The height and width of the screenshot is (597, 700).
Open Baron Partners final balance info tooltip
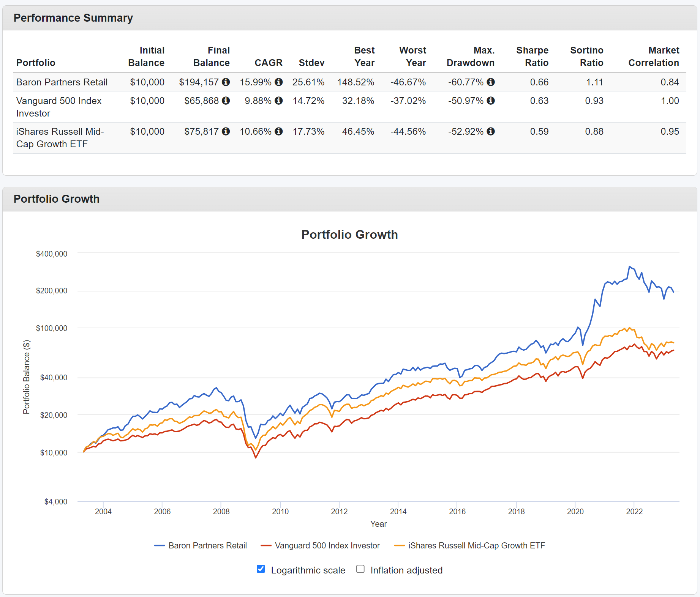(226, 82)
